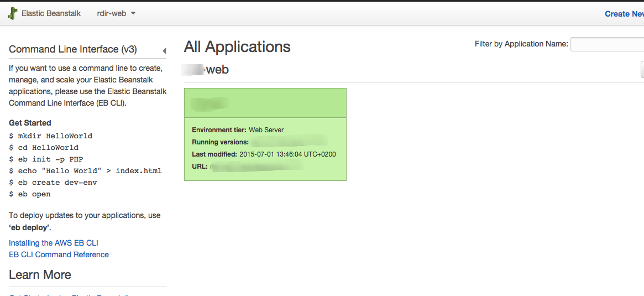Click the '$ eb init -p PHP' command
This screenshot has width=644, height=296.
pos(46,159)
